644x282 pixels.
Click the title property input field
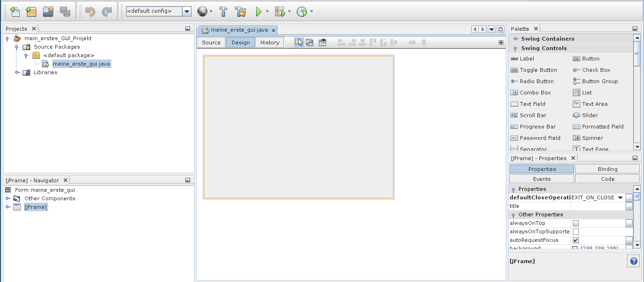pos(597,206)
